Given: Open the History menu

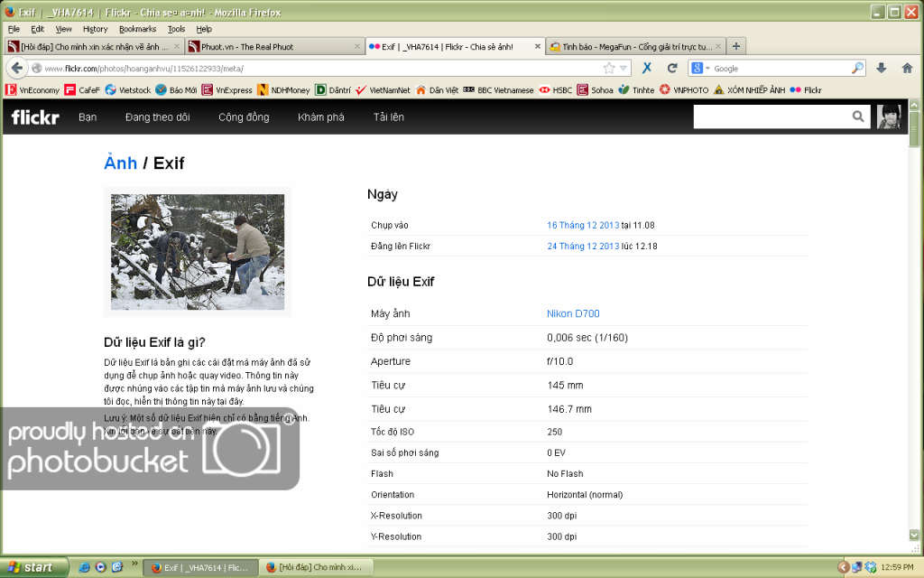Looking at the screenshot, I should 95,29.
